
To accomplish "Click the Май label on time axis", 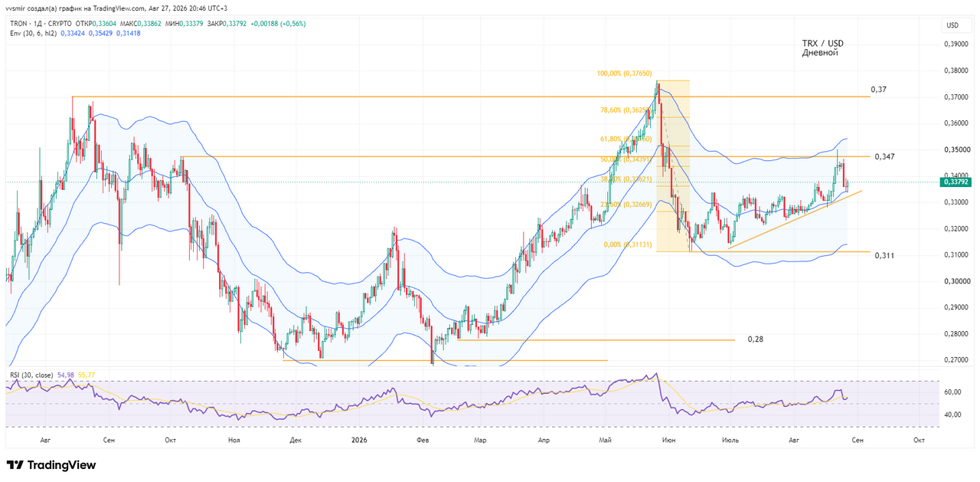I will pos(606,441).
